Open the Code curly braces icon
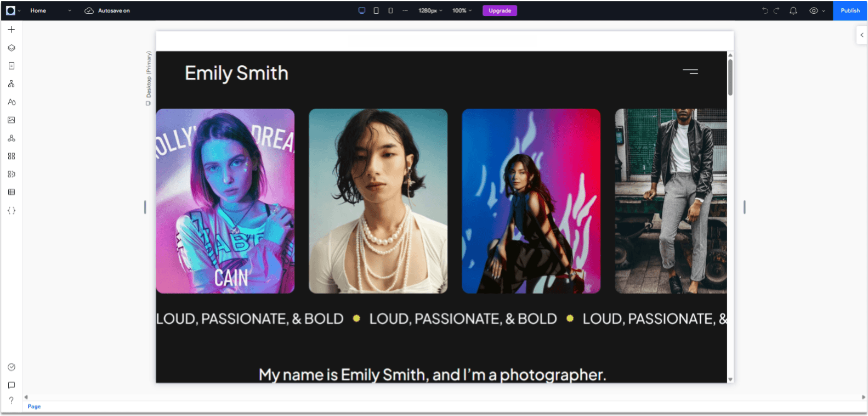The image size is (868, 416). [x=11, y=211]
